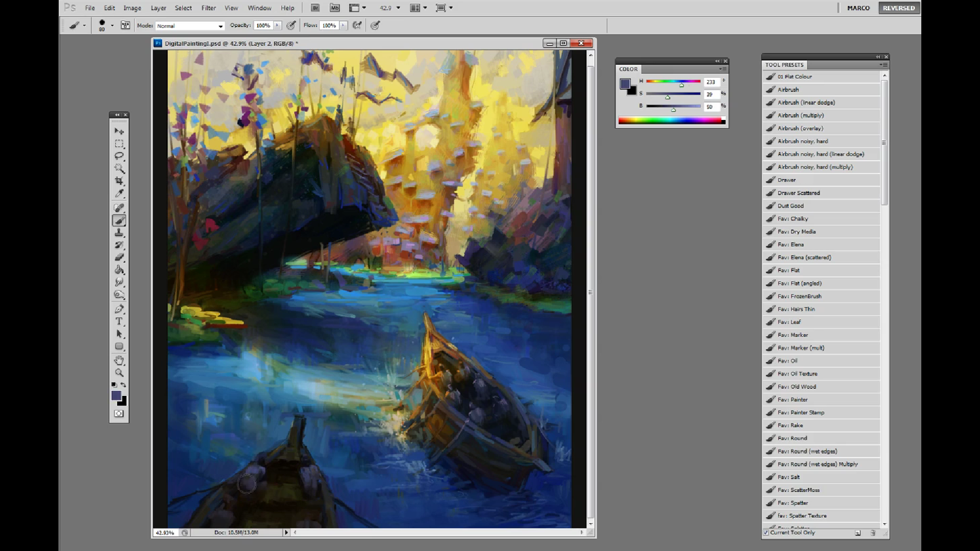Select the Fav: Chalky tool preset

click(796, 218)
